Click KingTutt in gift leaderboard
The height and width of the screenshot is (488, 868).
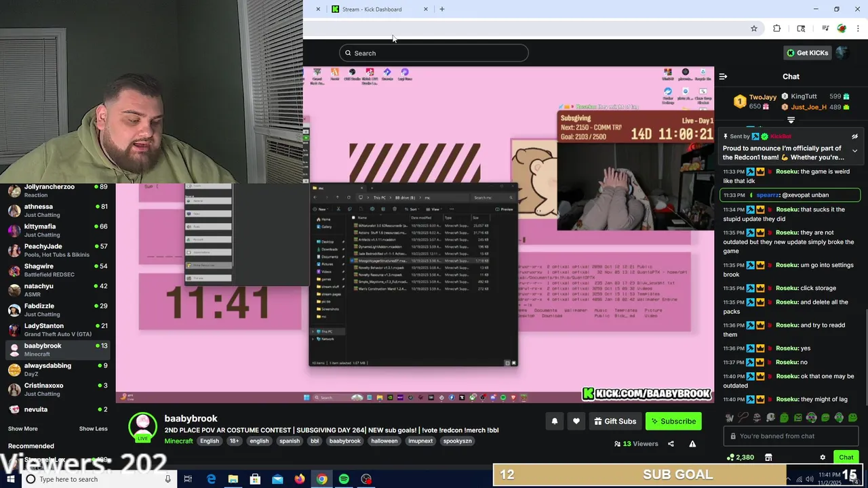click(x=804, y=96)
